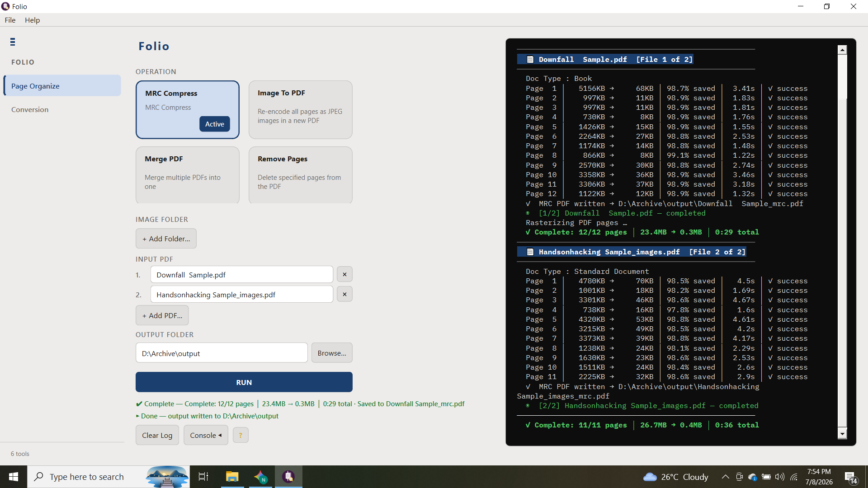The image size is (868, 488).
Task: Click the Meet Now tray icon
Action: [x=739, y=477]
